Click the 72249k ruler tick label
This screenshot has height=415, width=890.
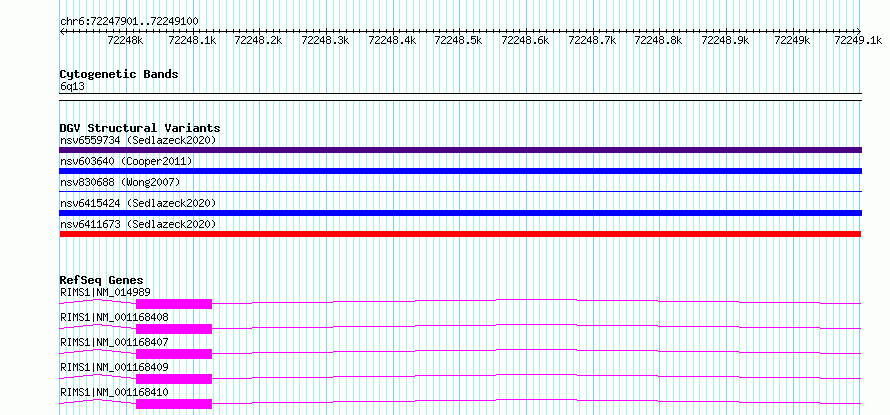click(x=791, y=40)
